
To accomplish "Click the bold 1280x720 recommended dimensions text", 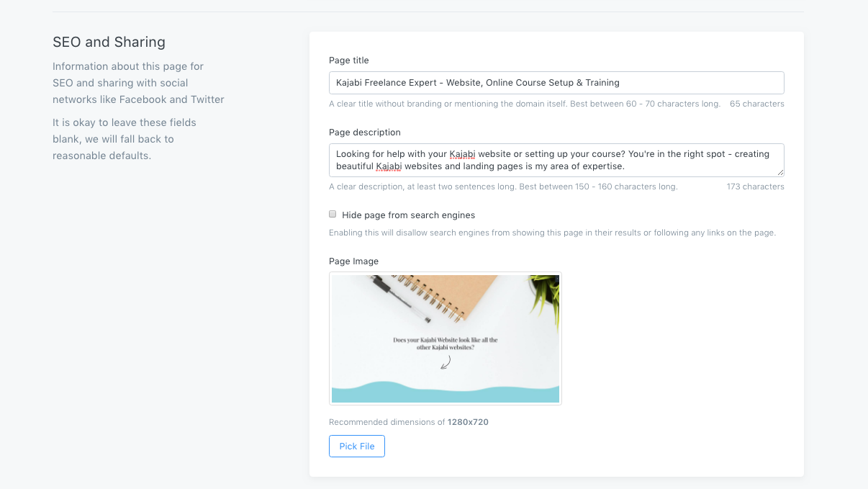I will pyautogui.click(x=468, y=422).
